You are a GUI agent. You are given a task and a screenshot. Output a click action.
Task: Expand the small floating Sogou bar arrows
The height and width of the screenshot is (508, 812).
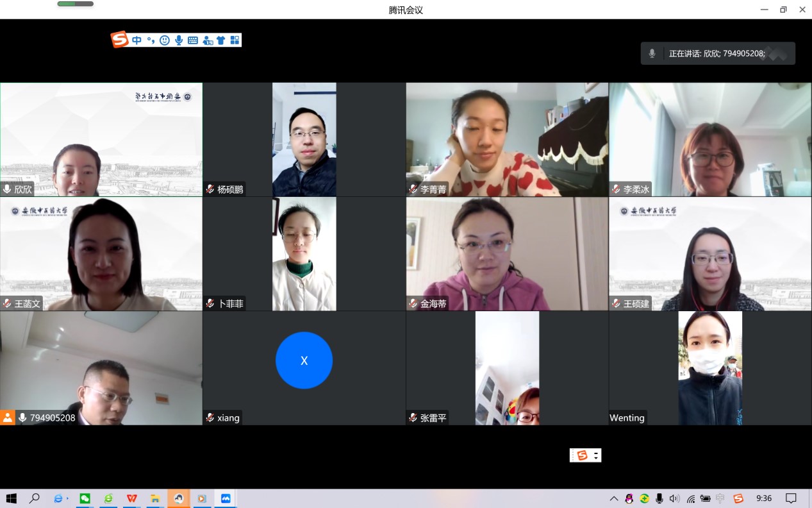point(597,455)
